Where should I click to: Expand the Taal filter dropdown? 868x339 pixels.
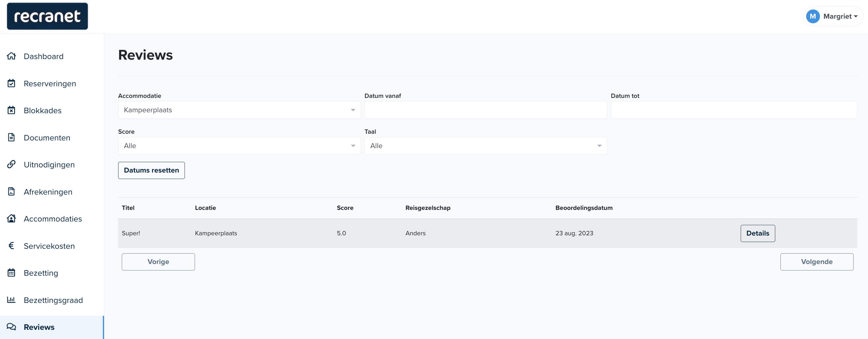485,146
